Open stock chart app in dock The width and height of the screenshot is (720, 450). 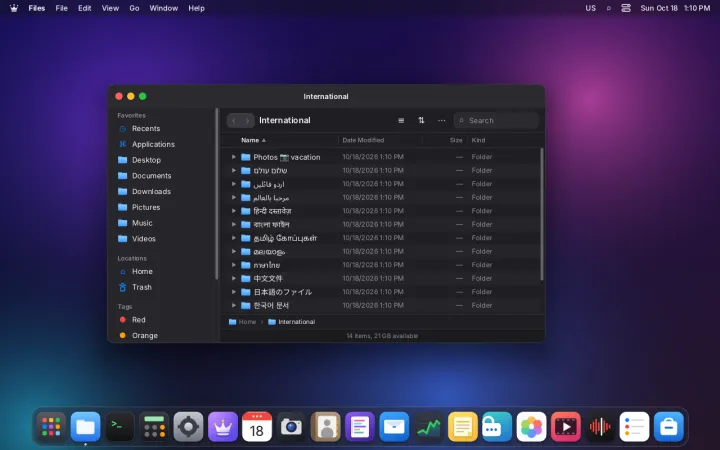(428, 427)
